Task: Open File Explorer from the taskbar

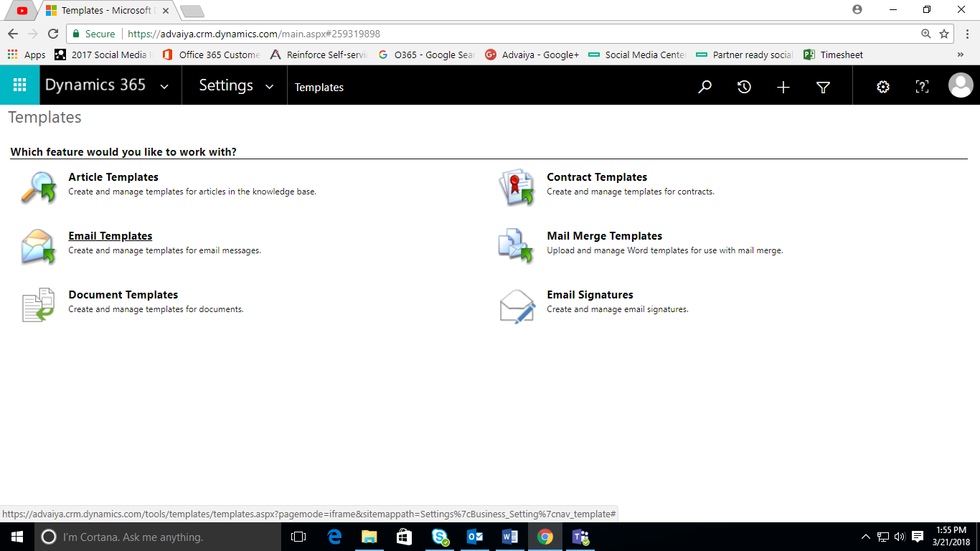Action: (369, 537)
